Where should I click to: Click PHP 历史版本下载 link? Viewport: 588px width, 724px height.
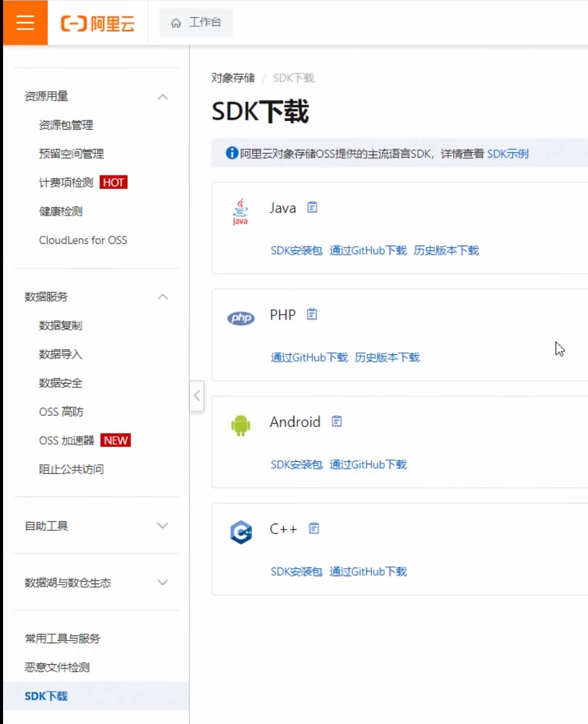(387, 357)
